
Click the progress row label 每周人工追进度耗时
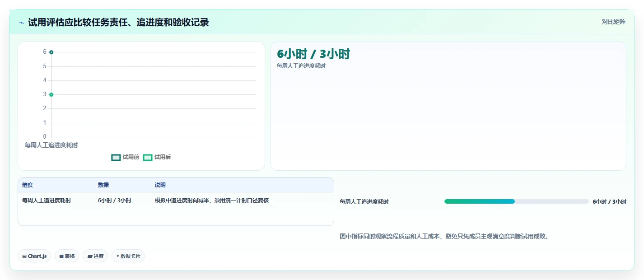point(364,202)
